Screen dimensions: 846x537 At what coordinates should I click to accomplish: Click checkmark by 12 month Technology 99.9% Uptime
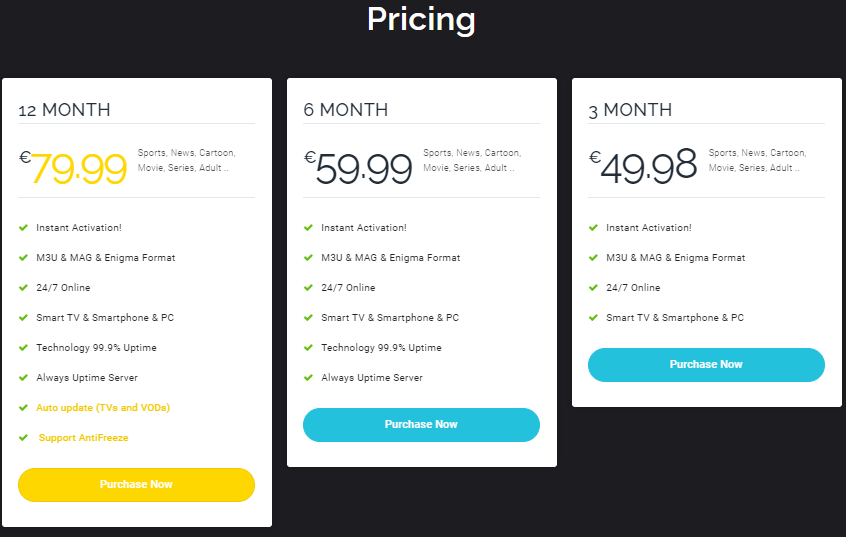pyautogui.click(x=23, y=348)
